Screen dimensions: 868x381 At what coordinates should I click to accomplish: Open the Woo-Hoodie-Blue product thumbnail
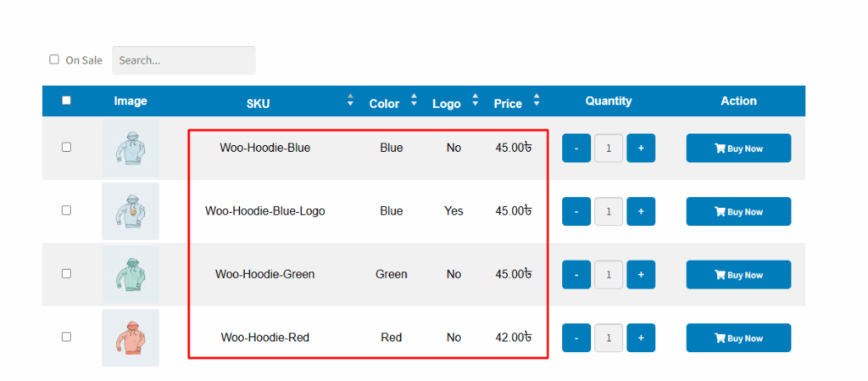point(131,148)
